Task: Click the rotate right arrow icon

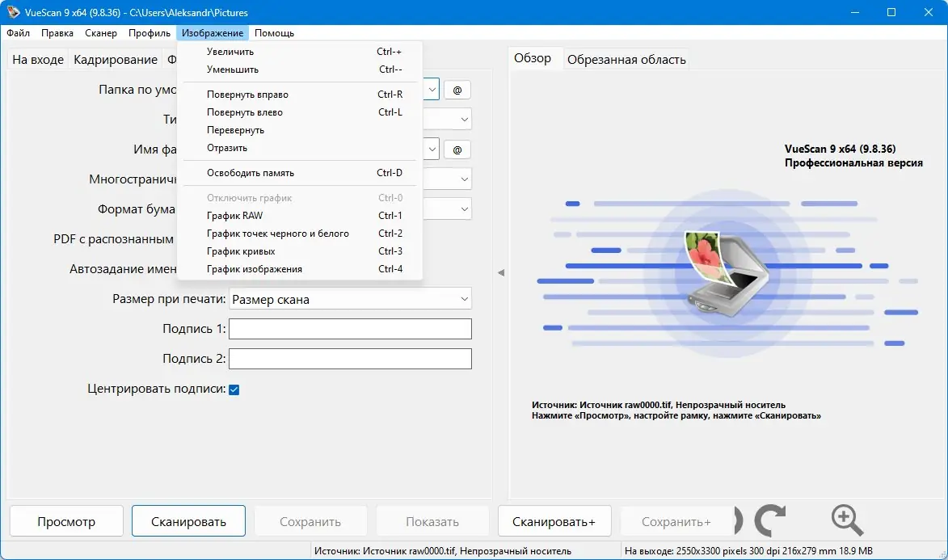Action: pyautogui.click(x=769, y=520)
